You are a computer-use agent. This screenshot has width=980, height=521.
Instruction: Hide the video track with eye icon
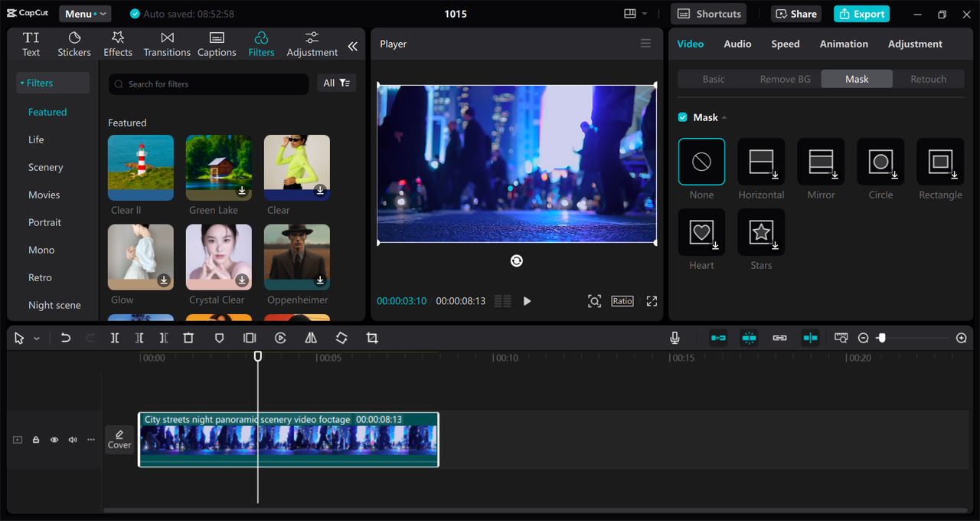pos(54,440)
